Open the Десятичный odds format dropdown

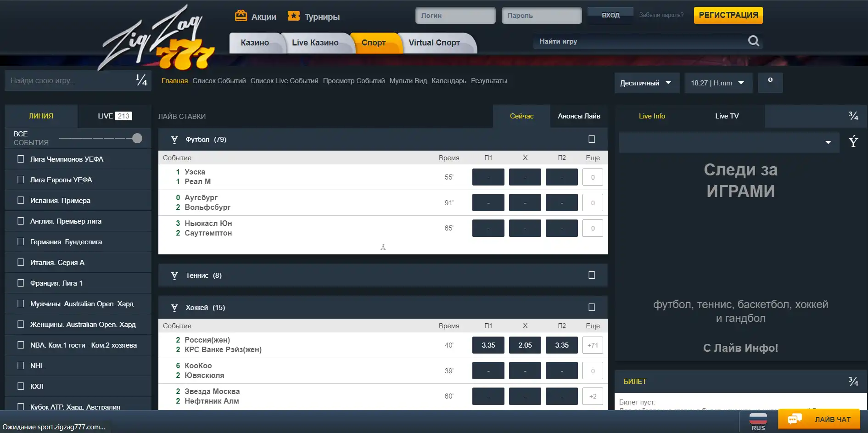(x=646, y=83)
